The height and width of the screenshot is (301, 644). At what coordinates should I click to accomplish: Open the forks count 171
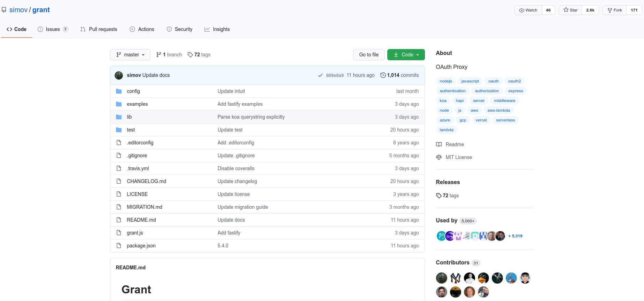(634, 10)
